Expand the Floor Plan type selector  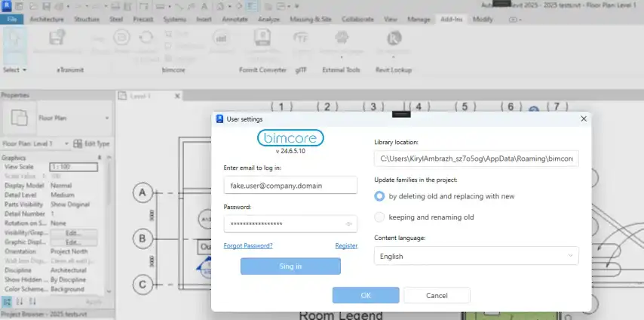(x=107, y=118)
